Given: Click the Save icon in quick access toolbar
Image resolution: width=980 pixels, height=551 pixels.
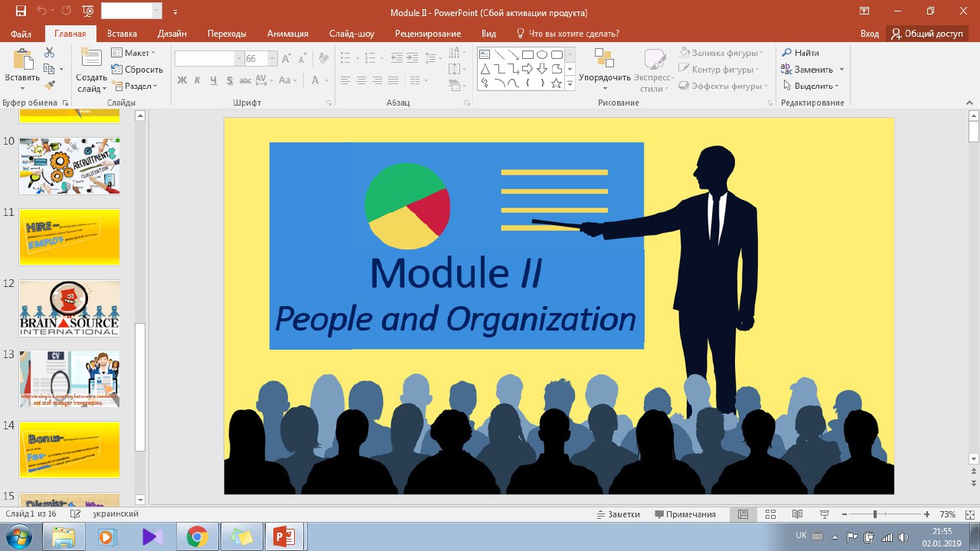Looking at the screenshot, I should 21,11.
